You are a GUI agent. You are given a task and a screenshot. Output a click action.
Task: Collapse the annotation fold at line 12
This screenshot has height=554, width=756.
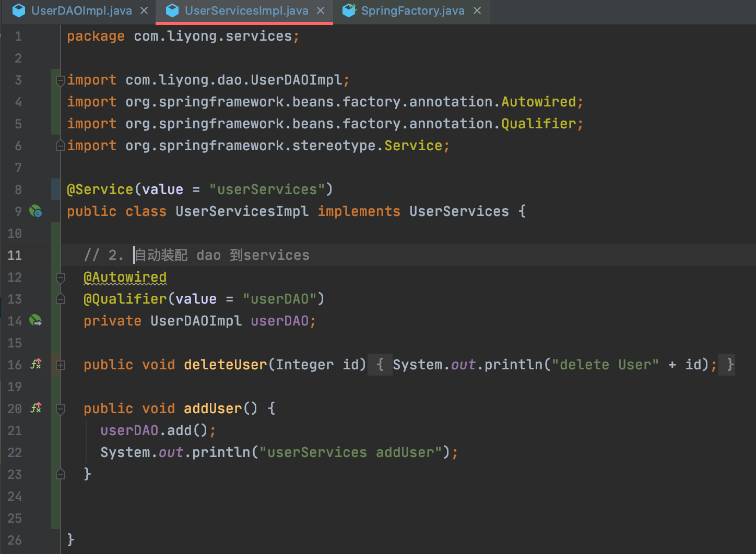pos(61,278)
